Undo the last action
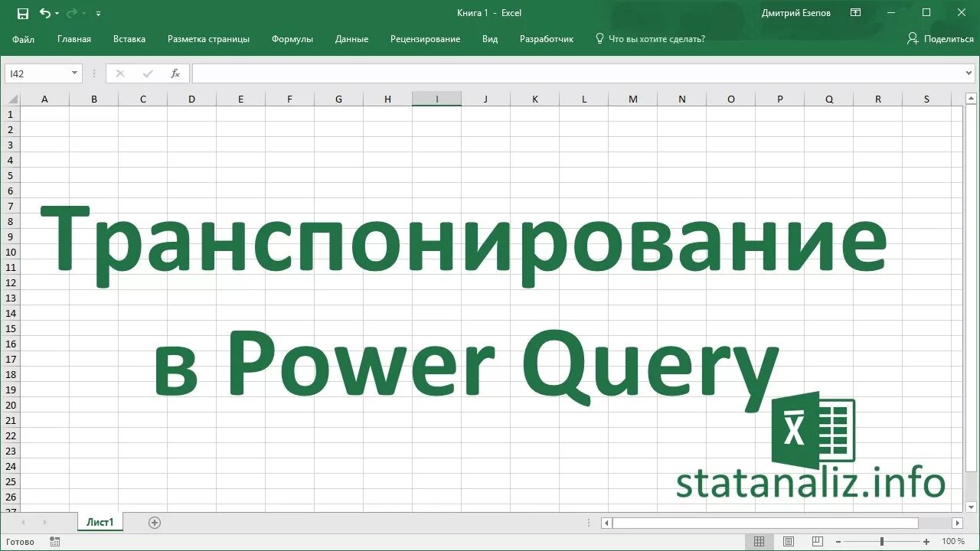Image resolution: width=980 pixels, height=551 pixels. (45, 13)
